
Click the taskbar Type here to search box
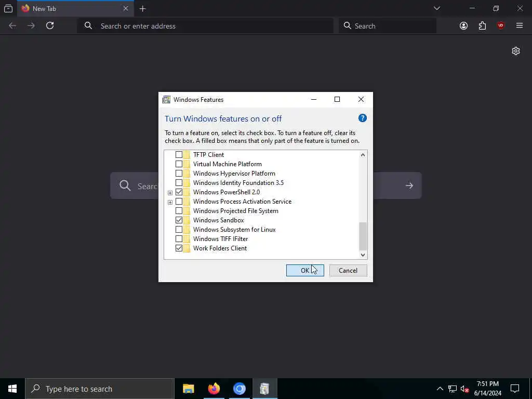click(100, 389)
